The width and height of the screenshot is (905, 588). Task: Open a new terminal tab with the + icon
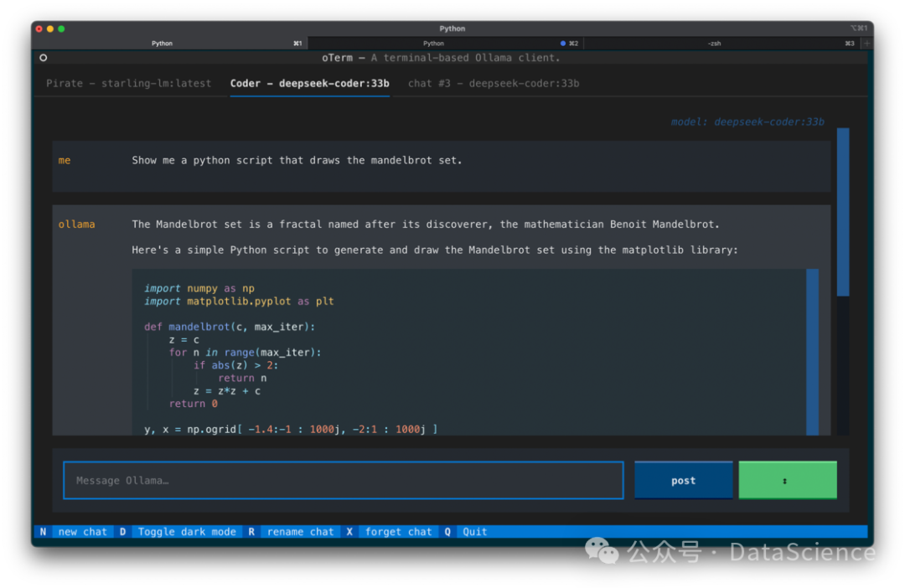[866, 43]
